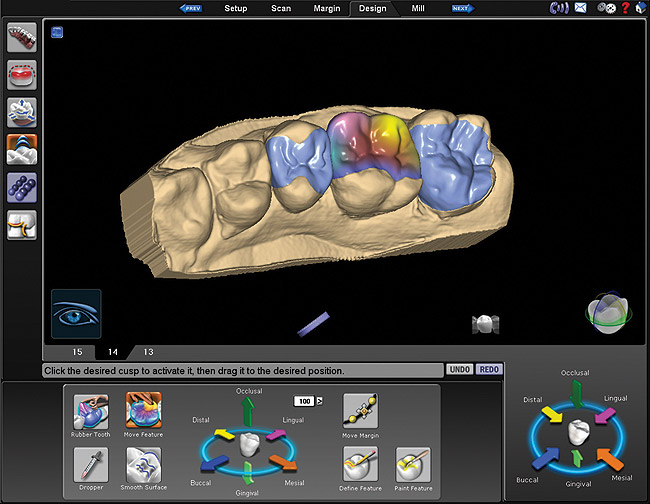Open the mail envelope icon in top bar

580,8
